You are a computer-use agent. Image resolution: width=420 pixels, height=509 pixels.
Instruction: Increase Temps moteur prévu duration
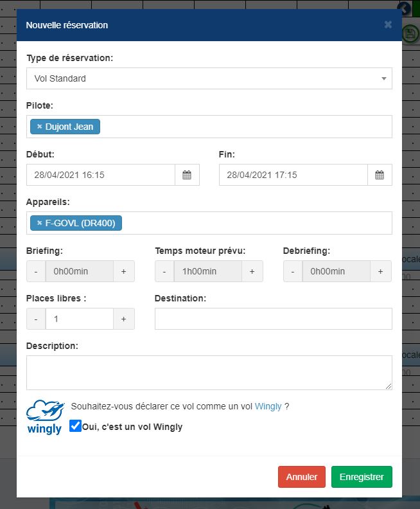[x=252, y=271]
